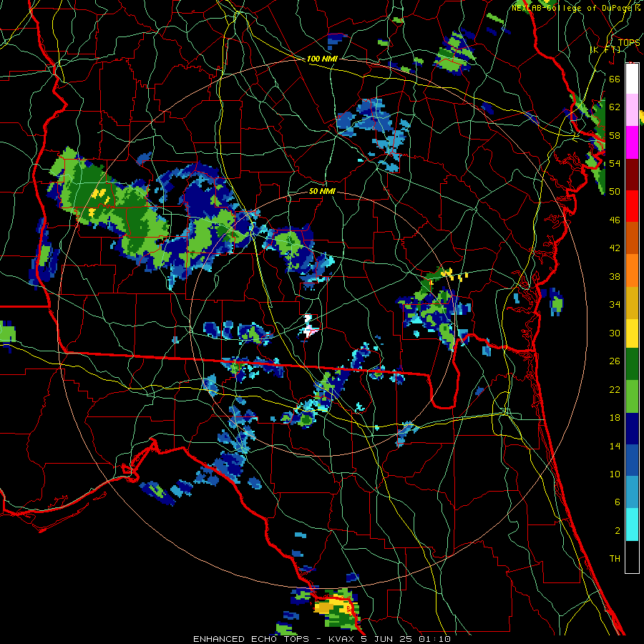Click the cyan legend swatch
This screenshot has height=644, width=644.
tap(632, 525)
